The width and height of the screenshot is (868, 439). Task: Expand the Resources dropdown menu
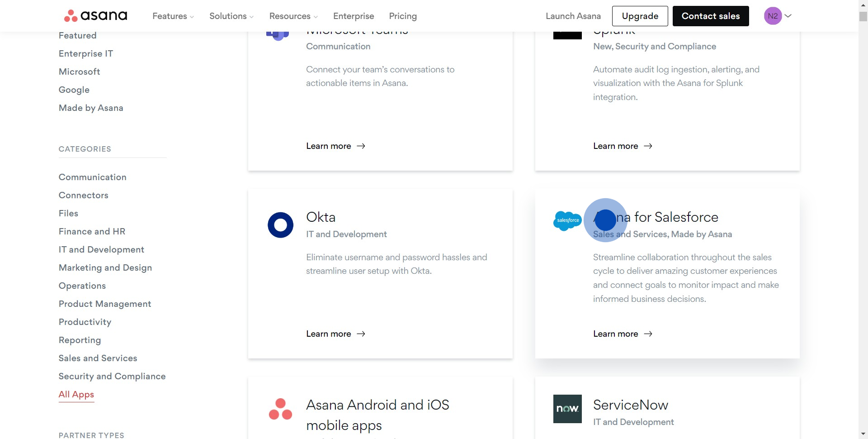click(293, 16)
